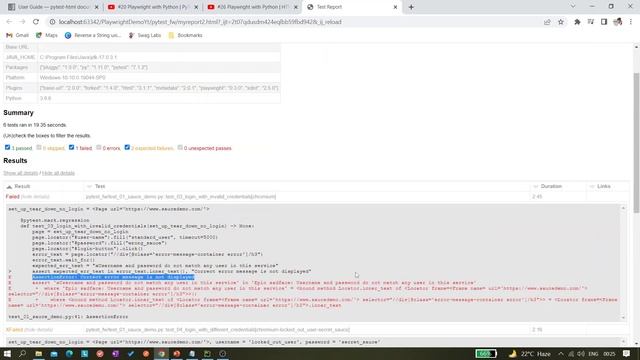640x360 pixels.
Task: Click test_03_login_with_invalid_credentials test name
Action: point(181,197)
